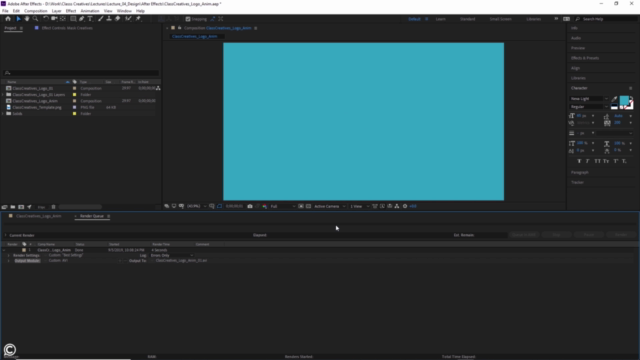Toggle the composition viewer lock icon

tap(179, 28)
